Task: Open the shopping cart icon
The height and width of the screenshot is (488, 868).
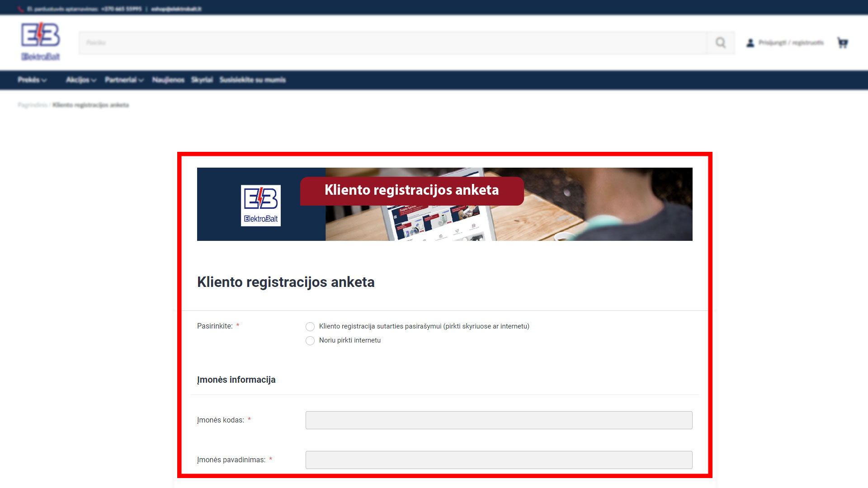Action: click(x=842, y=43)
